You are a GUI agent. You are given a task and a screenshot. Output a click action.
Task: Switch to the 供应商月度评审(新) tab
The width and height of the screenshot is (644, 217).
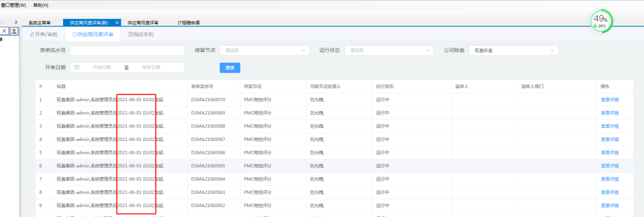tap(89, 22)
